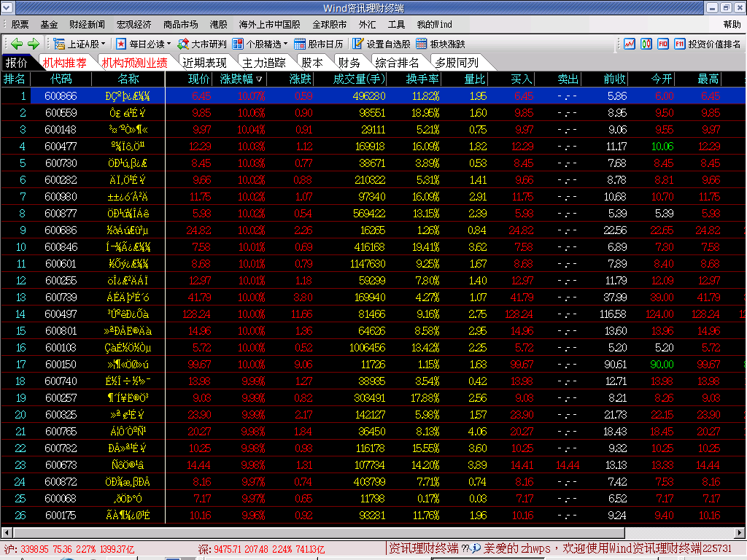Click the 排名 column header
The width and height of the screenshot is (747, 560).
click(x=15, y=79)
